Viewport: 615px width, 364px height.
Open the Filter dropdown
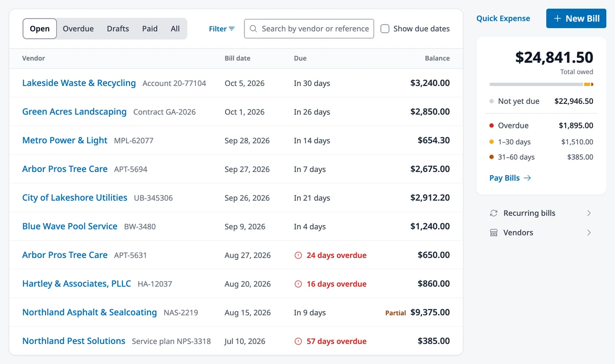point(222,29)
